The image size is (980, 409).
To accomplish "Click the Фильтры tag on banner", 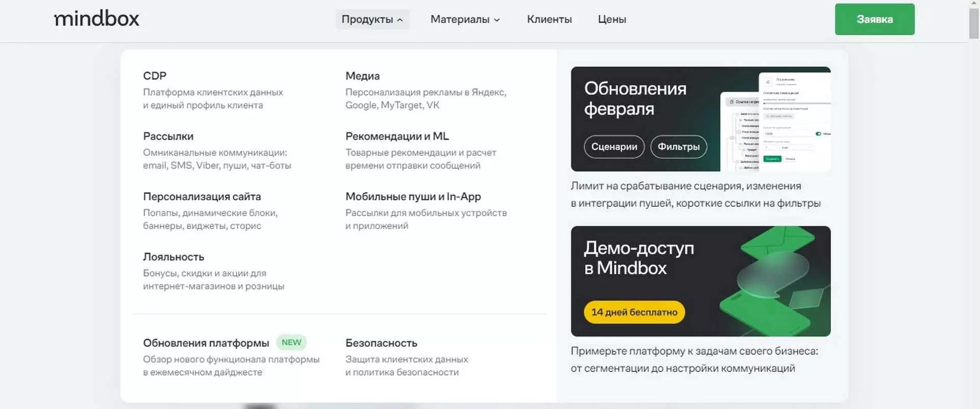I will (678, 147).
